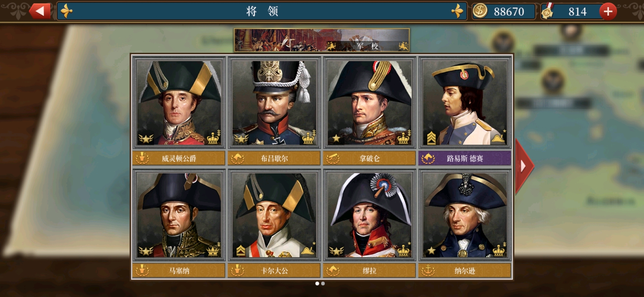Tap the infantry icon beside 威灵顿公爵
Viewport: 644px width, 297px height.
[142, 158]
